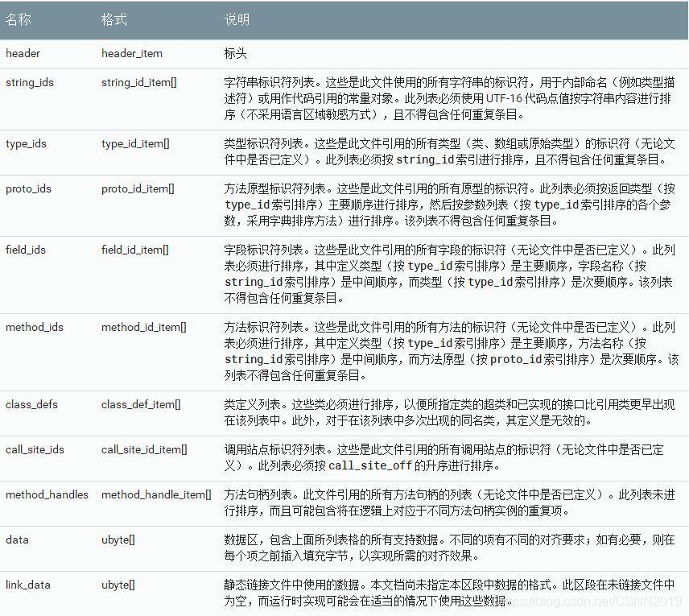Click the 标头 description cell

[x=236, y=53]
